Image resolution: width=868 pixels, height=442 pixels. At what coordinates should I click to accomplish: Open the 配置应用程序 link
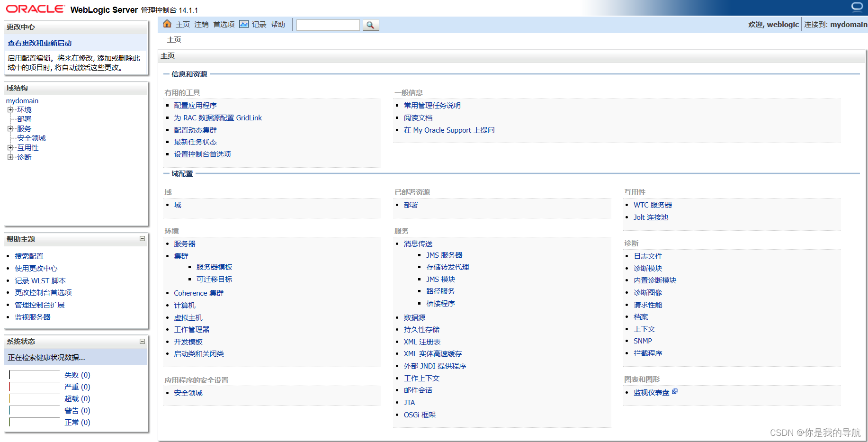[195, 105]
